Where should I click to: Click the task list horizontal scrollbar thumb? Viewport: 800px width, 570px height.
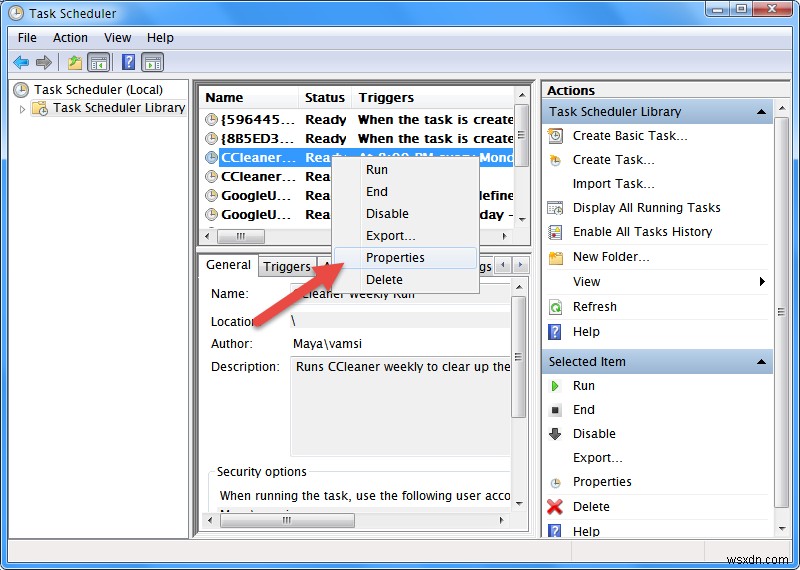tap(241, 236)
